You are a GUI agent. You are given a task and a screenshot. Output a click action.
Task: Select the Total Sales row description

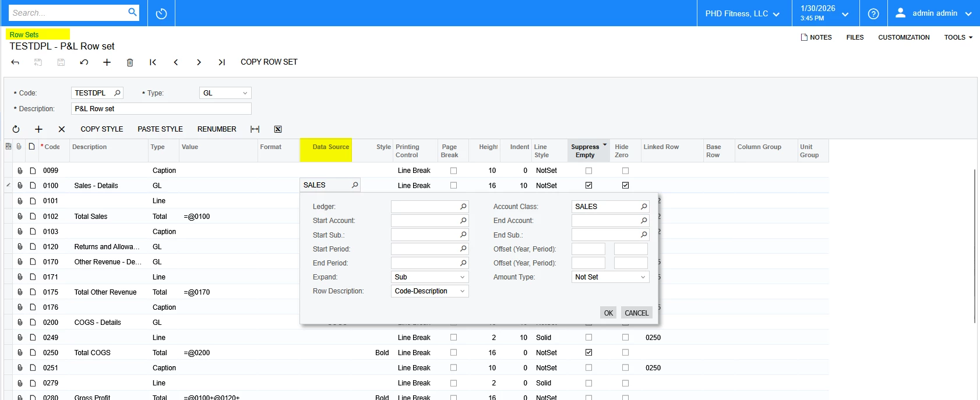pos(91,217)
